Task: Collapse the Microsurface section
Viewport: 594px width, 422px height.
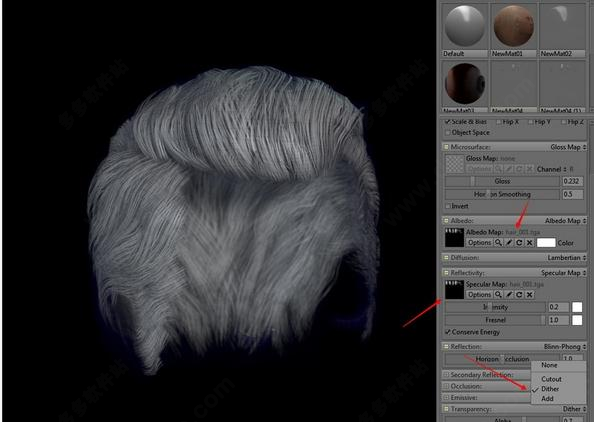Action: pyautogui.click(x=446, y=147)
